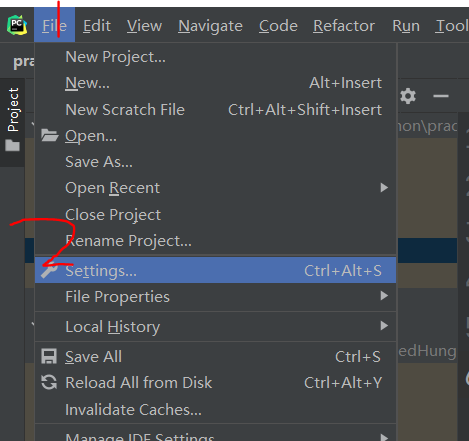Expand Manage IDE Settings submenu arrow
469x441 pixels.
[384, 437]
